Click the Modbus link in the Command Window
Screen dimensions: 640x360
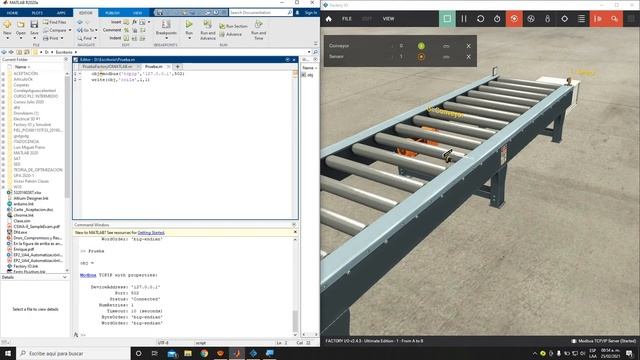[x=88, y=275]
